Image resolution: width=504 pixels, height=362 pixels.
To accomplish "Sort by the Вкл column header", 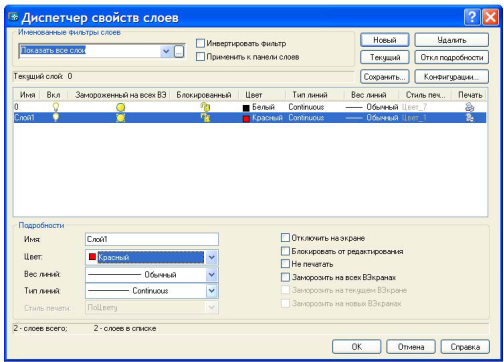I will tap(53, 95).
